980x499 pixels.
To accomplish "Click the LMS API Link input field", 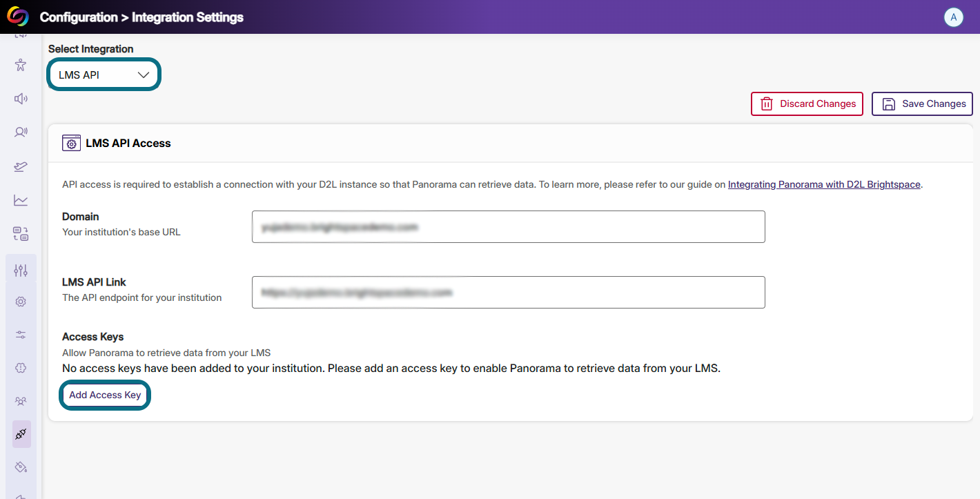I will [x=509, y=292].
